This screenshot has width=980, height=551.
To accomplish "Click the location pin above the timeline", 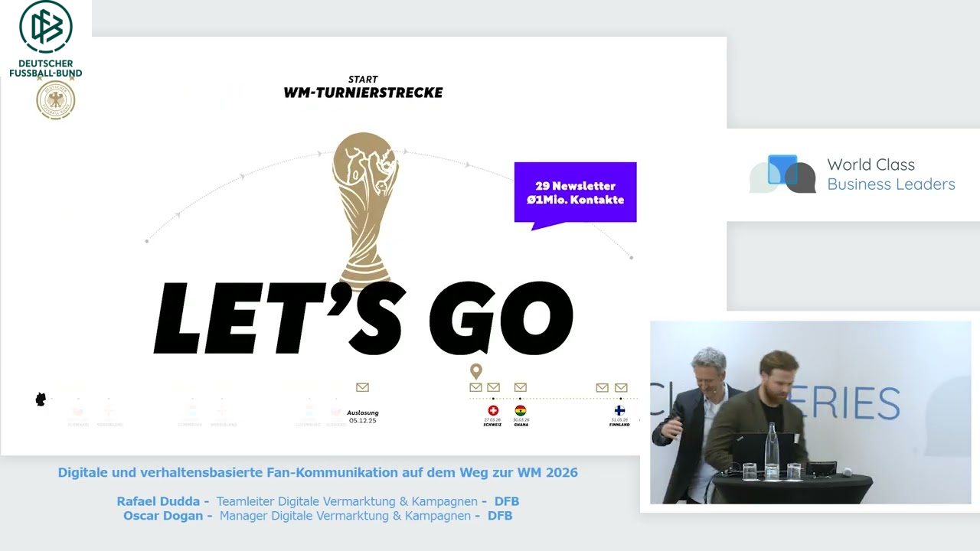I will tap(475, 370).
